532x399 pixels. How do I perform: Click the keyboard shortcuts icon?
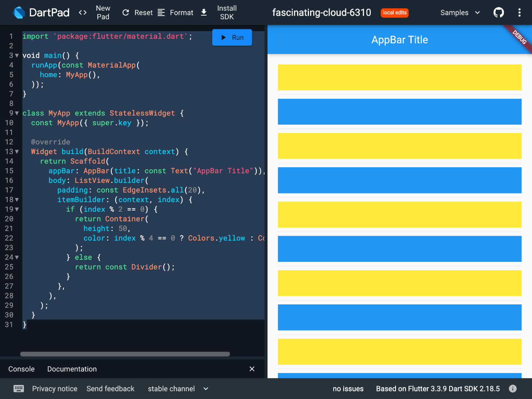coord(19,388)
